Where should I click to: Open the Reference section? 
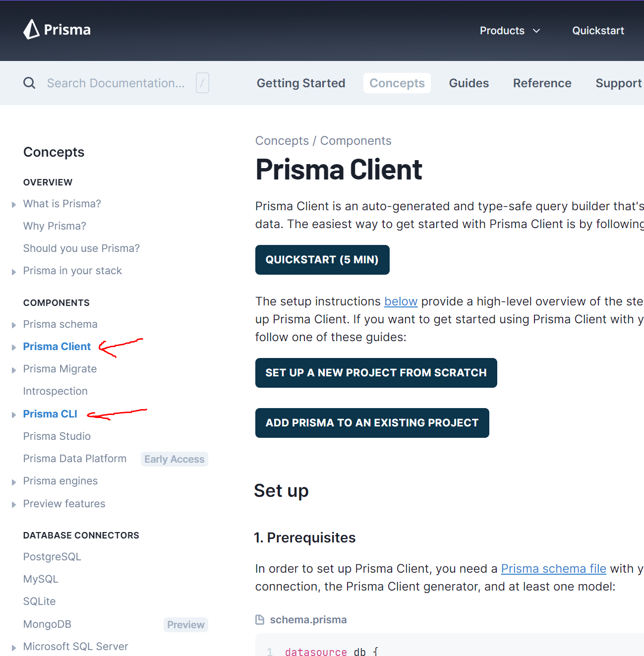pos(542,83)
